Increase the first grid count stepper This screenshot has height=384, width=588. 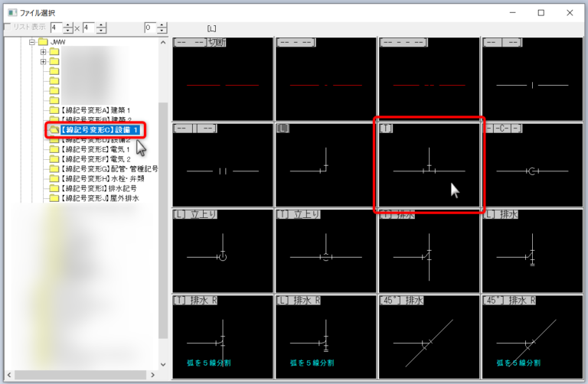[x=68, y=25]
